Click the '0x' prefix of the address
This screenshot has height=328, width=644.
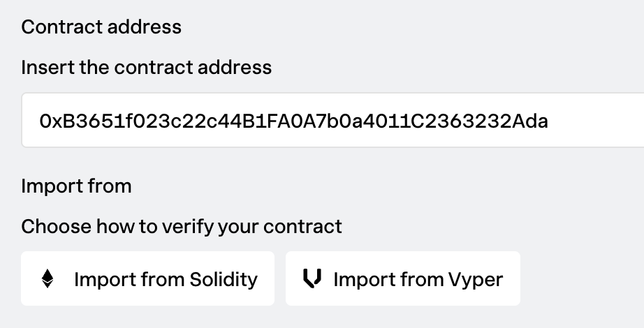pos(50,121)
